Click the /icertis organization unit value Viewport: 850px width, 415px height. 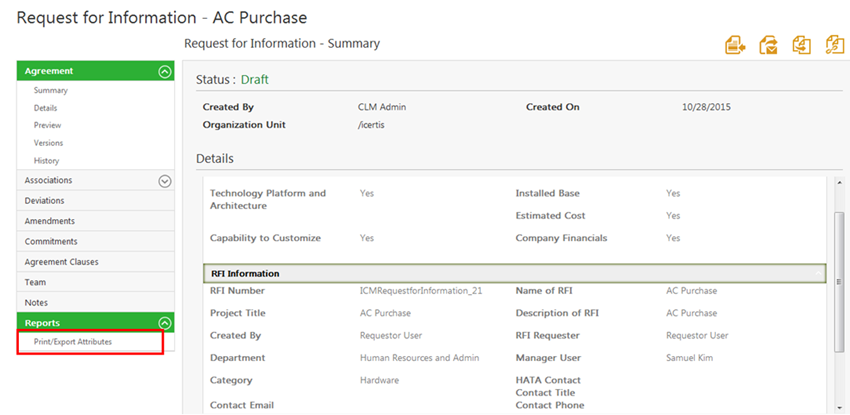(371, 125)
